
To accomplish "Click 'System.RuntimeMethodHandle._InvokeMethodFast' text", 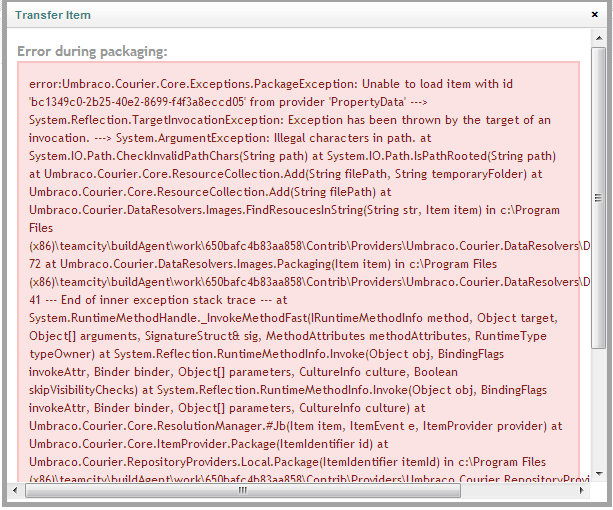I will point(168,318).
